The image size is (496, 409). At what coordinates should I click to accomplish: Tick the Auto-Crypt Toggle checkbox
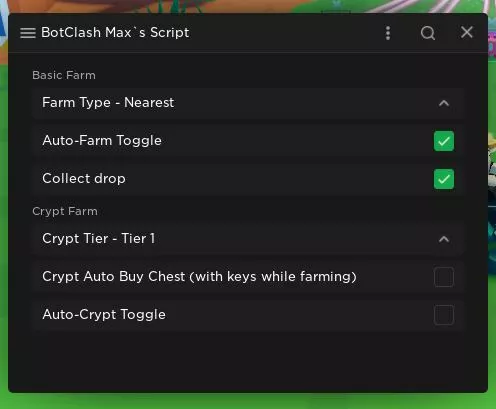[x=444, y=315]
